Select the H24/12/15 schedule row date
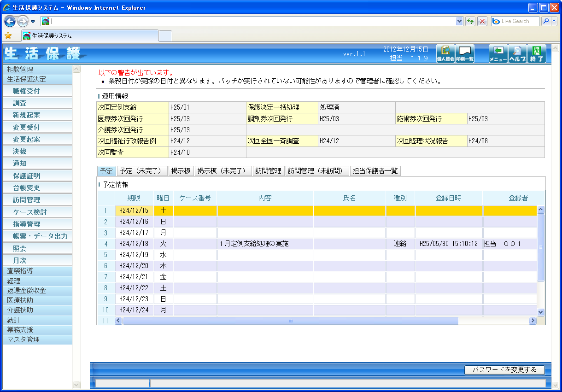Viewport: 562px width, 392px height. tap(134, 211)
